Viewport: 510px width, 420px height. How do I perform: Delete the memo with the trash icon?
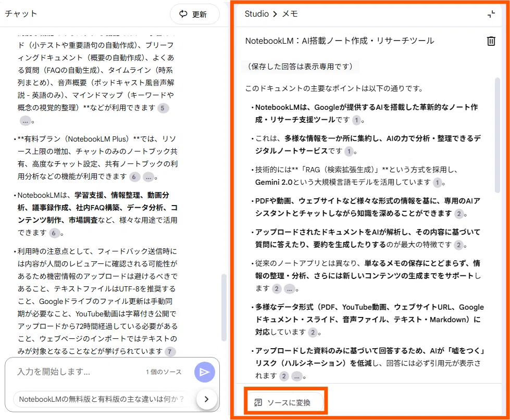491,41
